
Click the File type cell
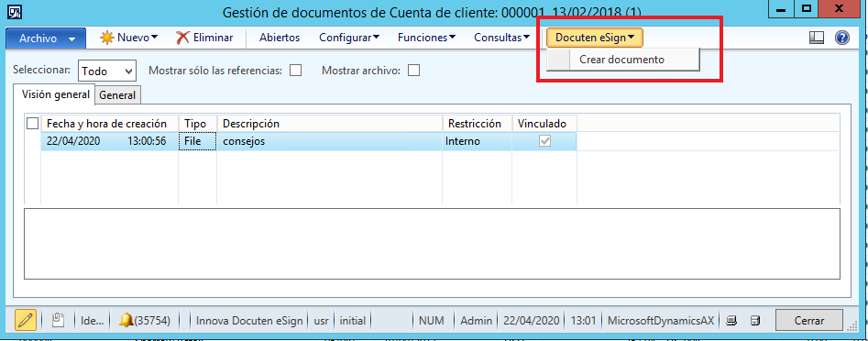(x=198, y=141)
